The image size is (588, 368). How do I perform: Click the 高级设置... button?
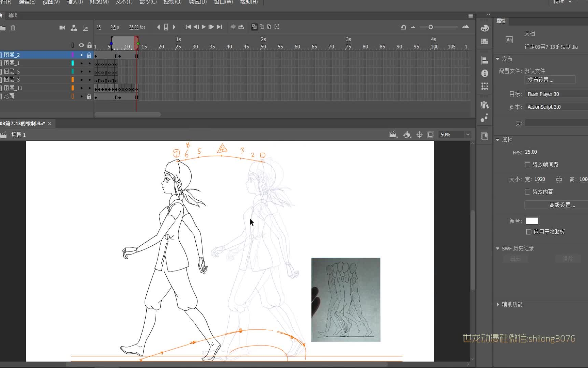coord(556,205)
